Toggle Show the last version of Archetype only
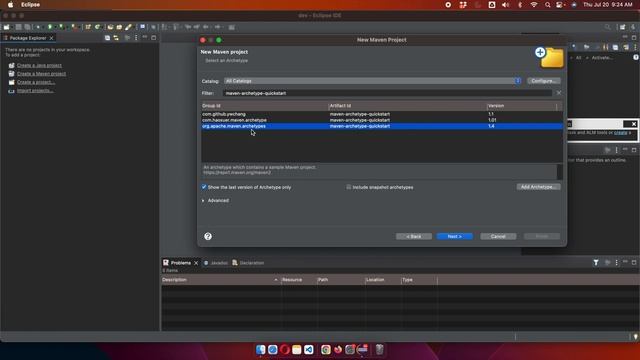 tap(204, 187)
